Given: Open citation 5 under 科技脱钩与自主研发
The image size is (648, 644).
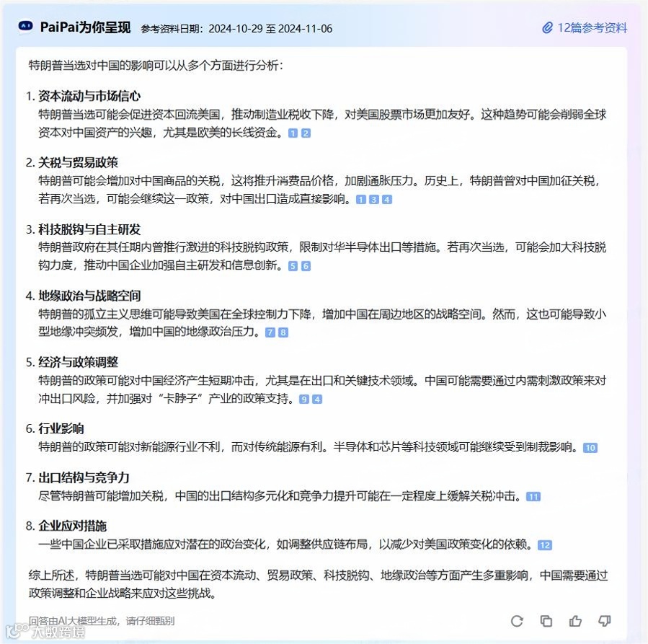Looking at the screenshot, I should [x=293, y=266].
